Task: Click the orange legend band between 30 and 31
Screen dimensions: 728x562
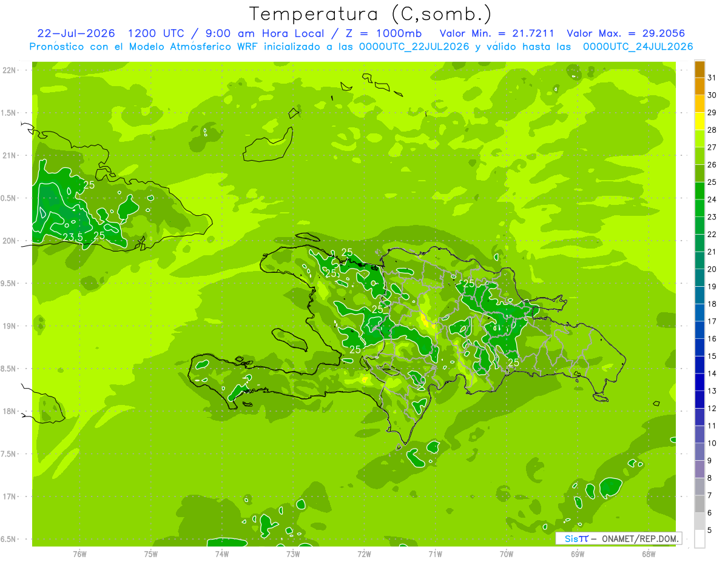Action: point(699,86)
